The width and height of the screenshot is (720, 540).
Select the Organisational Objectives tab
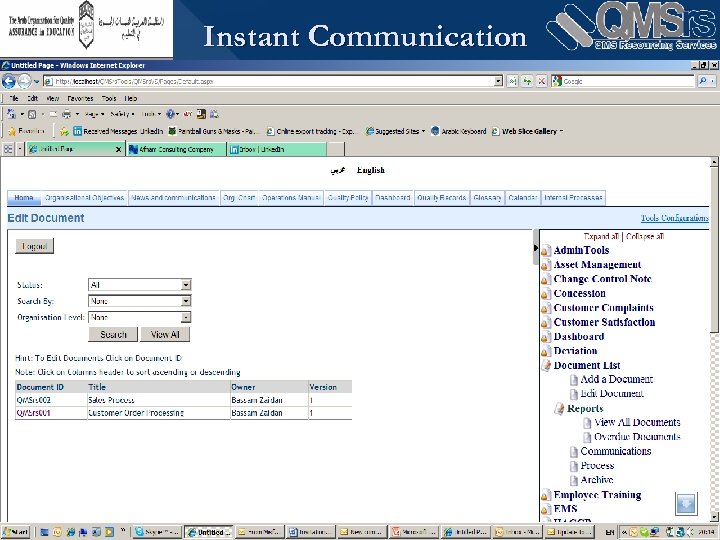click(x=84, y=198)
